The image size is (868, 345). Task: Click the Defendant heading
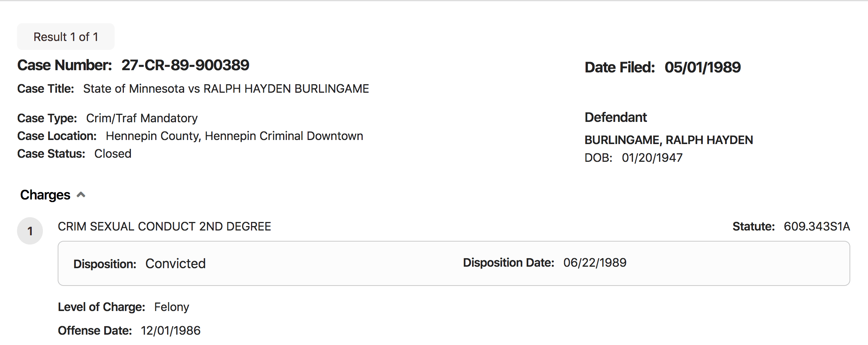point(616,117)
